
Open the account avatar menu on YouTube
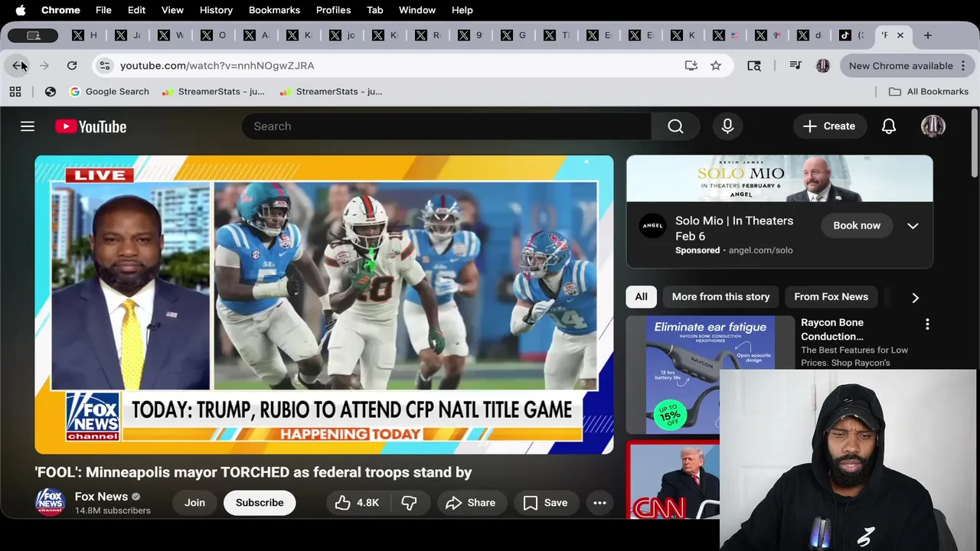pos(933,126)
